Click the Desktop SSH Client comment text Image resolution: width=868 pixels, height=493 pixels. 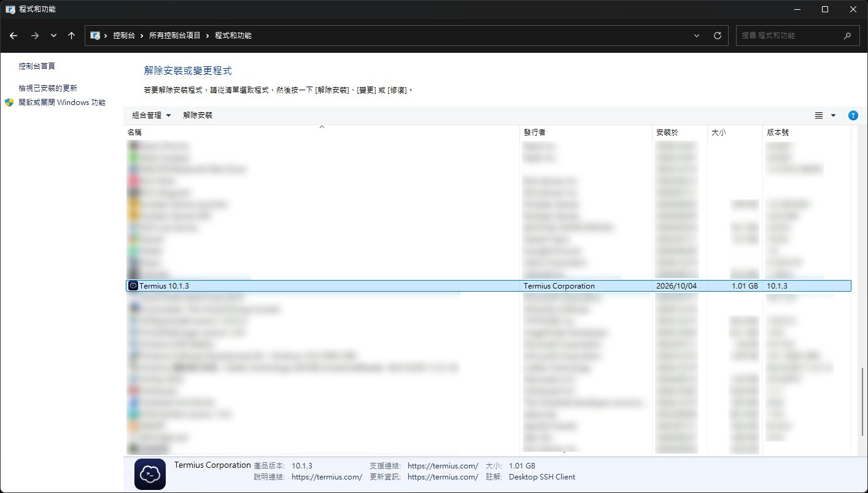[542, 477]
